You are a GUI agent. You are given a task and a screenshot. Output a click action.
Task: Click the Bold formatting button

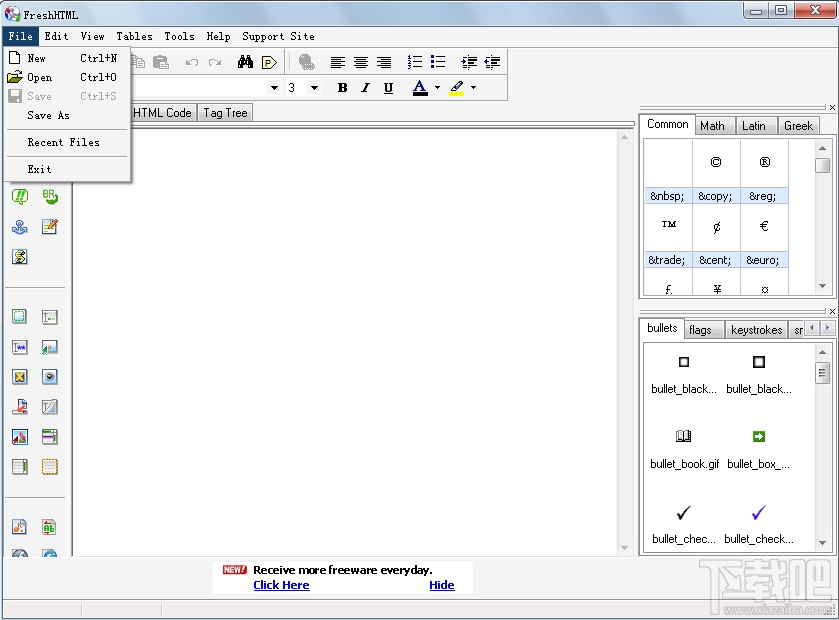coord(342,88)
